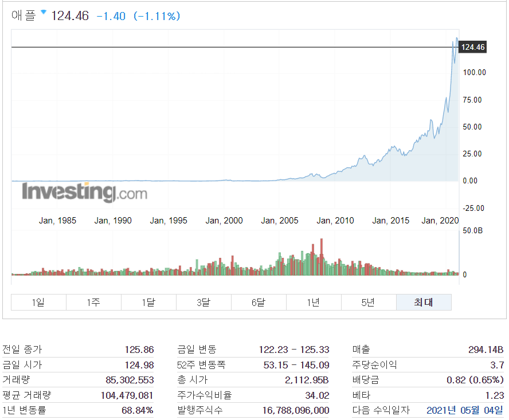Viewport: 509px width, 420px height.
Task: Click the -25.00 price axis label
Action: pos(473,208)
